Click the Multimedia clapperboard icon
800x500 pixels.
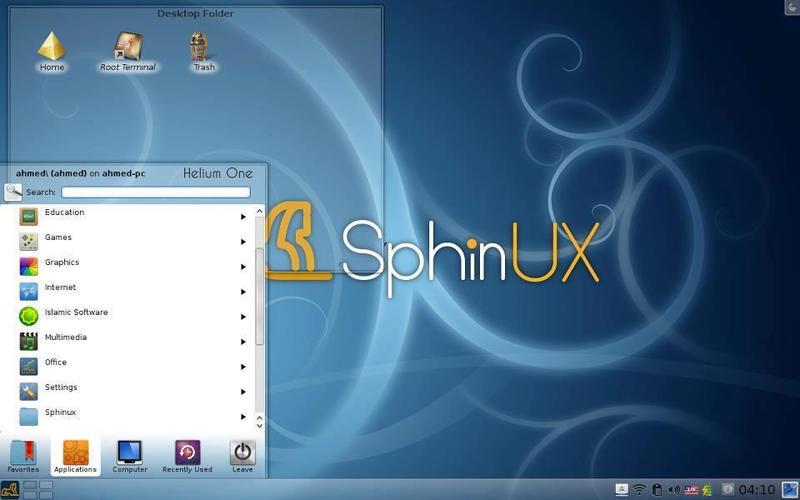pyautogui.click(x=29, y=342)
